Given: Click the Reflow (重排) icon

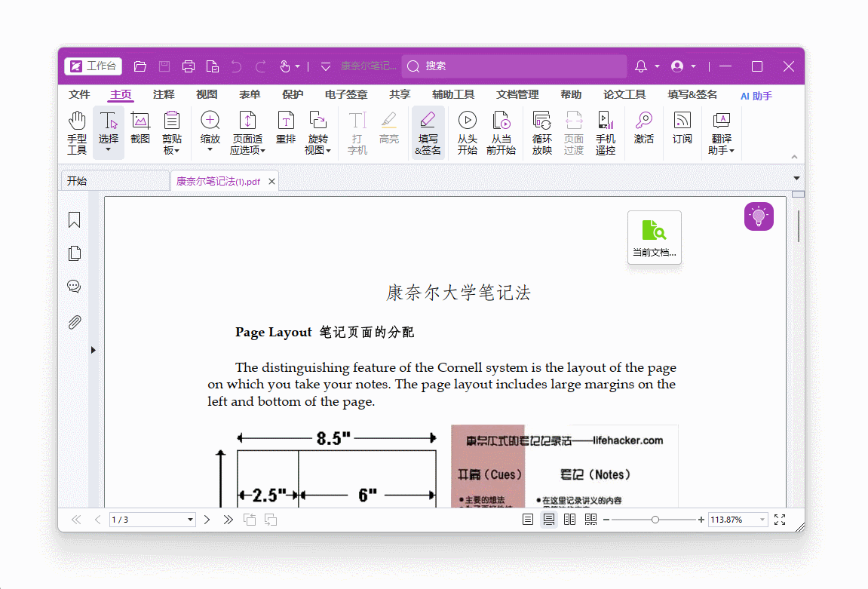Looking at the screenshot, I should 286,128.
